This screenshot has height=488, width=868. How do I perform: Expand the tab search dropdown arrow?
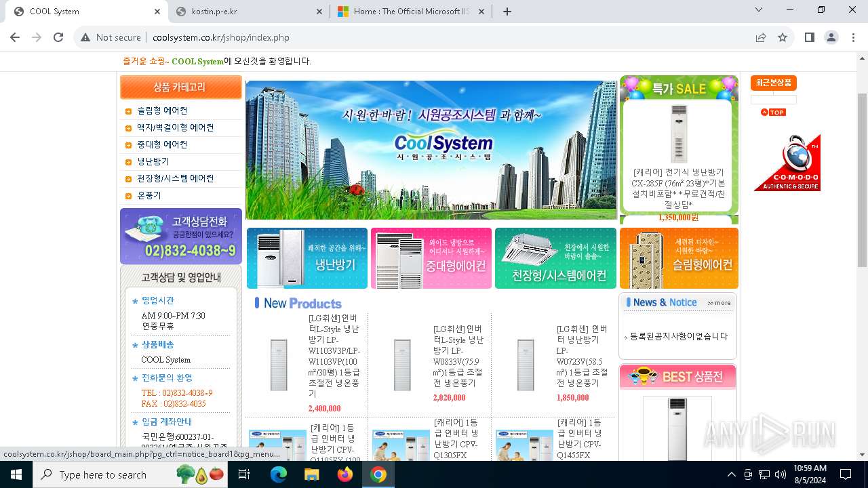click(759, 10)
